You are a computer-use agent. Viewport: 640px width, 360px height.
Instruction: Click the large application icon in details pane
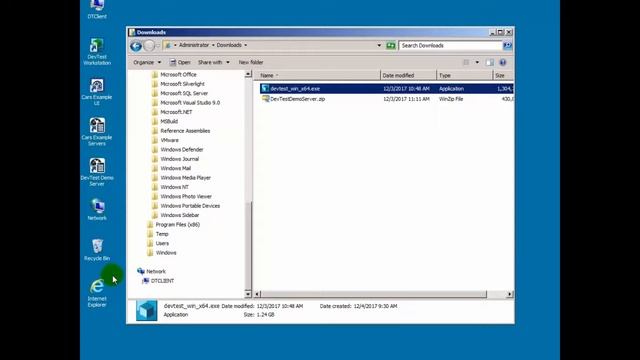pos(147,310)
